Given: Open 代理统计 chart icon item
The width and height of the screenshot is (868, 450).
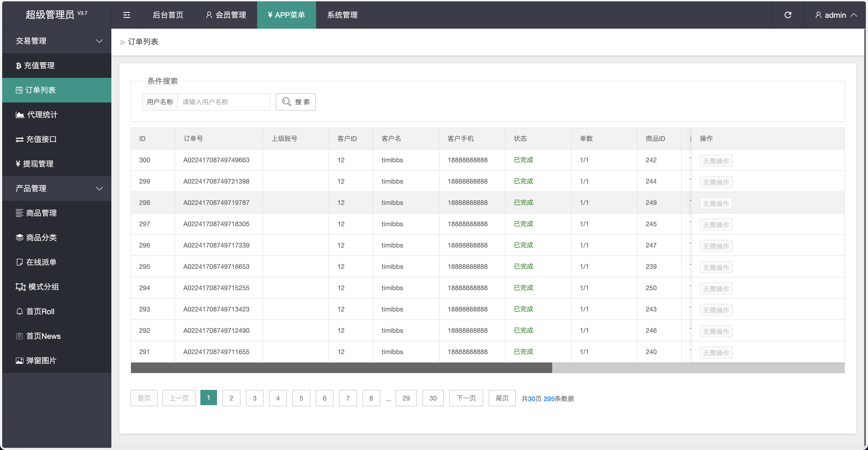Looking at the screenshot, I should coord(37,115).
